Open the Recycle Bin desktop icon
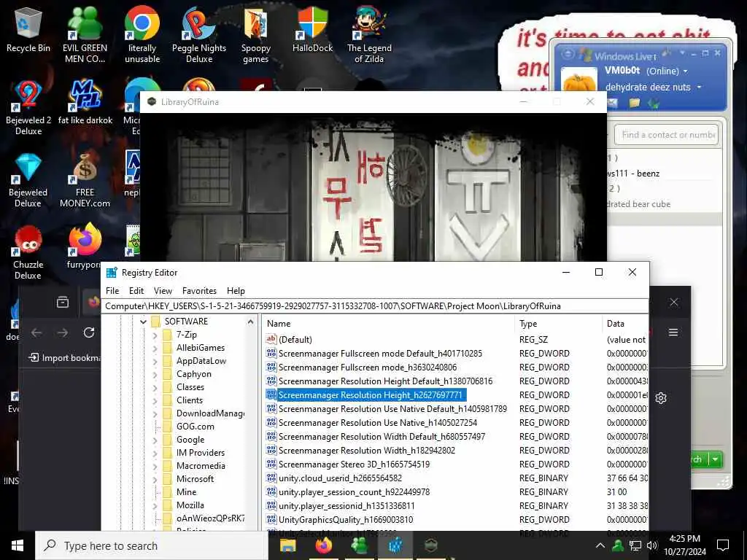The image size is (747, 560). 28,31
